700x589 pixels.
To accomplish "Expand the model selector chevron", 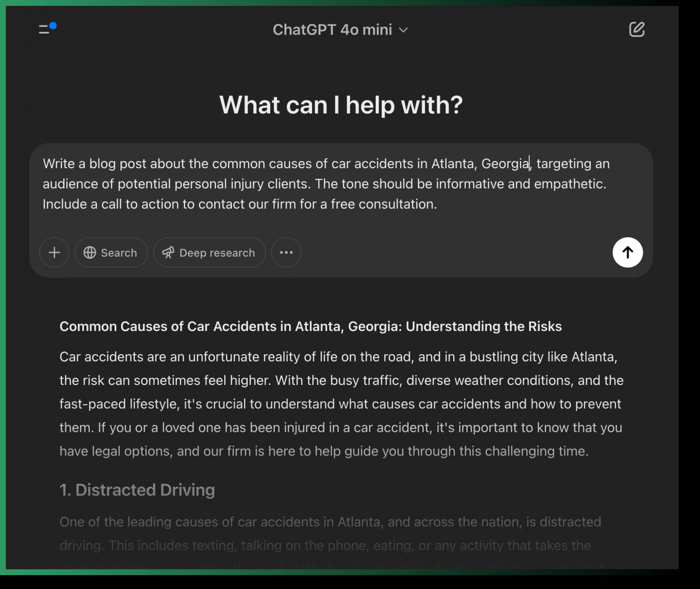I will point(404,30).
